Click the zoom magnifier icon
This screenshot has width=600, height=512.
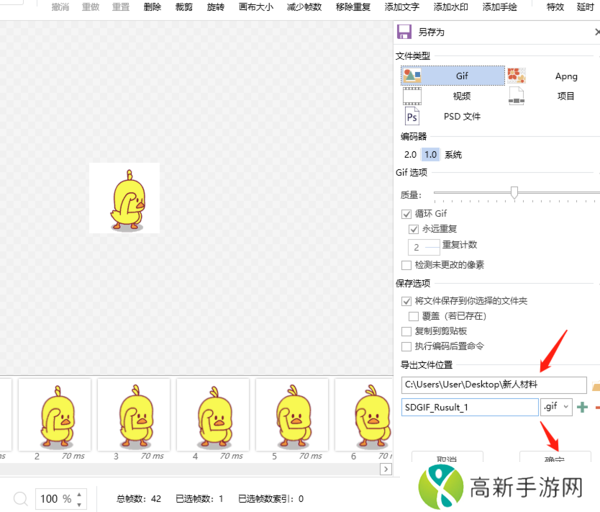pos(20,499)
